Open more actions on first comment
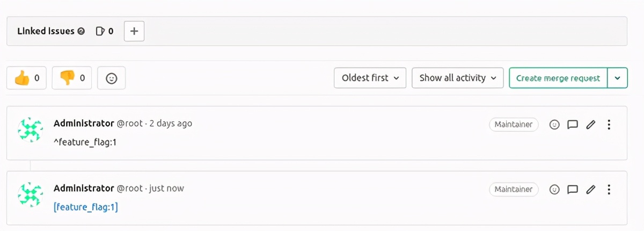644x231 pixels. (x=609, y=125)
